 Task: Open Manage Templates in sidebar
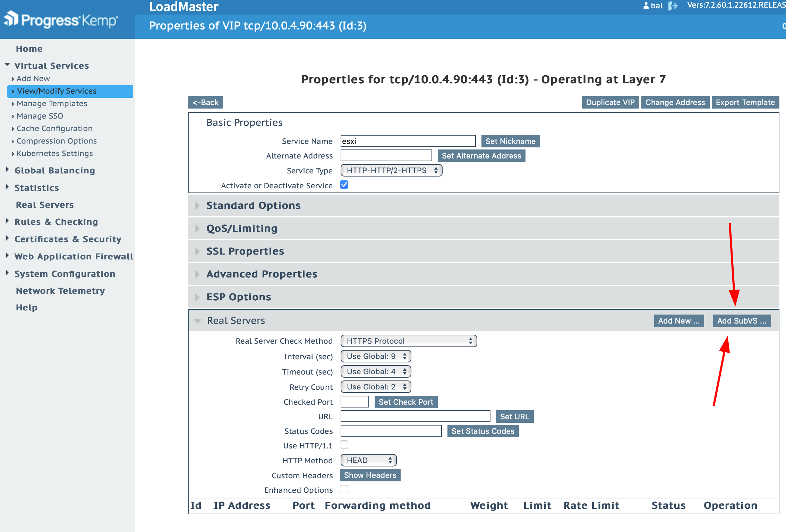52,103
